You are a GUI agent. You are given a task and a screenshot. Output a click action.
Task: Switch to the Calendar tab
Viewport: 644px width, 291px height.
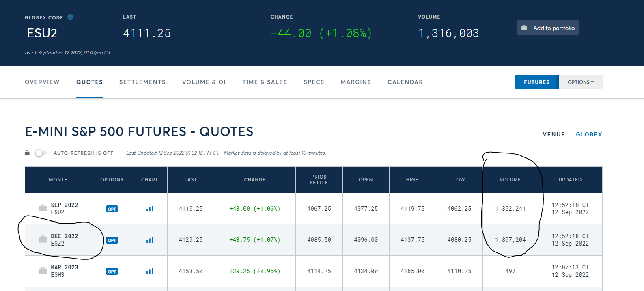pyautogui.click(x=405, y=82)
